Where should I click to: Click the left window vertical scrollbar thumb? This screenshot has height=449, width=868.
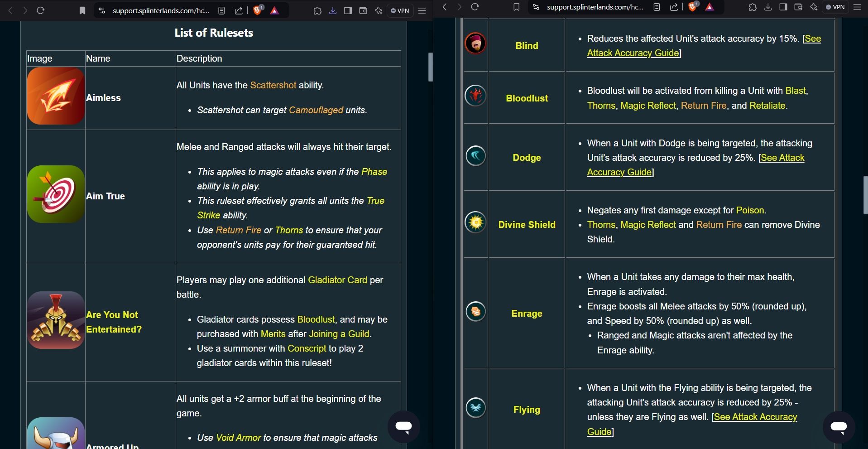(431, 67)
